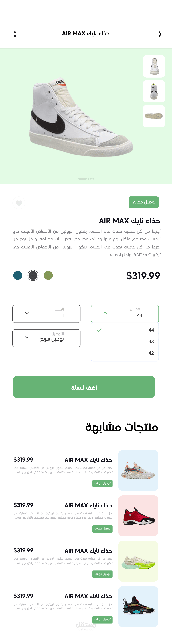Select the shoe sole thumbnail
Image resolution: width=172 pixels, height=644 pixels.
pos(154,116)
